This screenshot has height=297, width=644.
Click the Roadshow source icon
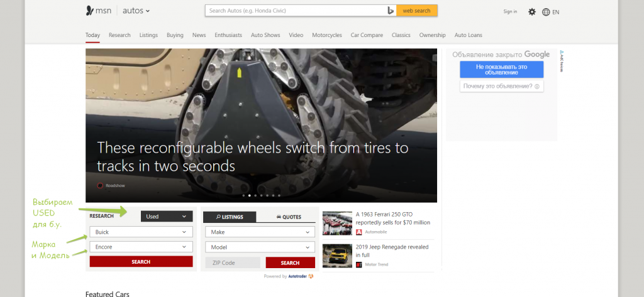click(100, 186)
